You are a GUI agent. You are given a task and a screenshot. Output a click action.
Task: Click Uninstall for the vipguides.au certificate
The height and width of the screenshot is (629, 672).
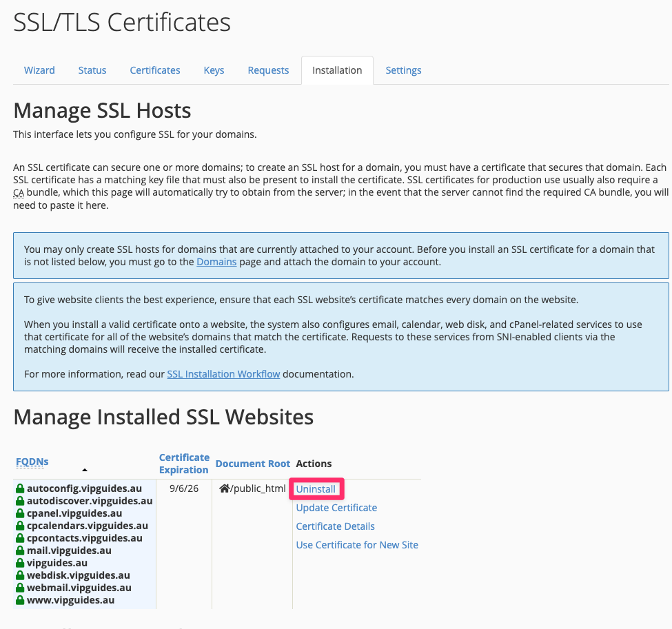point(316,489)
